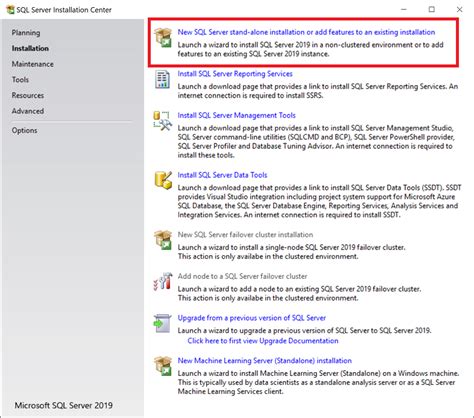Screen dimensions: 474x418
Task: Open Install SQL Server Reporting Services link
Action: pos(235,74)
